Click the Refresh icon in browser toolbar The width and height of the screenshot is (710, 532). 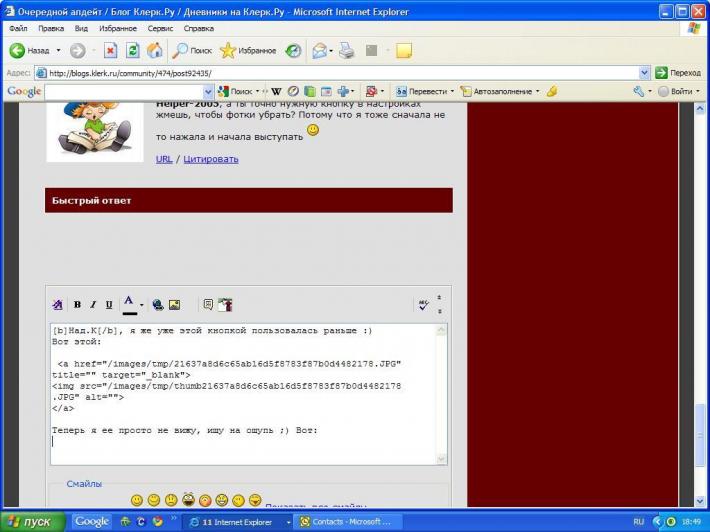tap(132, 50)
